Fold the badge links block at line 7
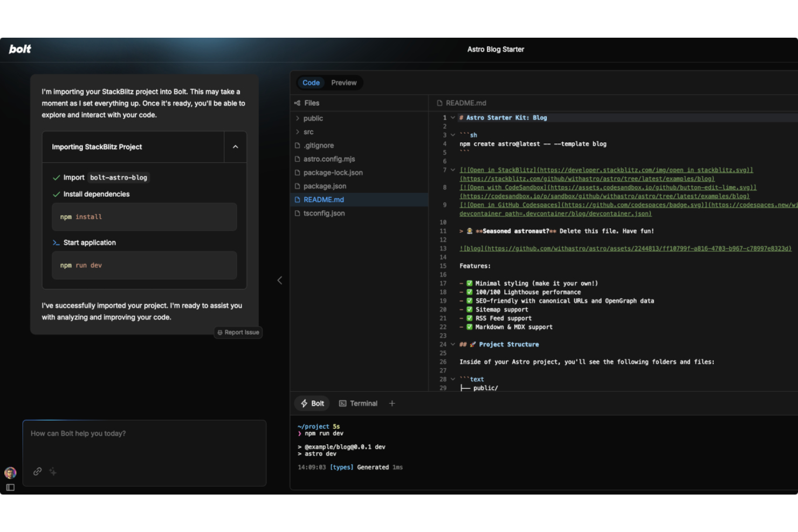 point(453,170)
